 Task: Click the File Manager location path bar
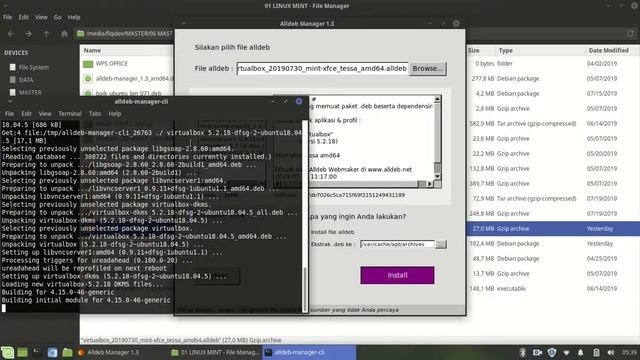coord(125,34)
